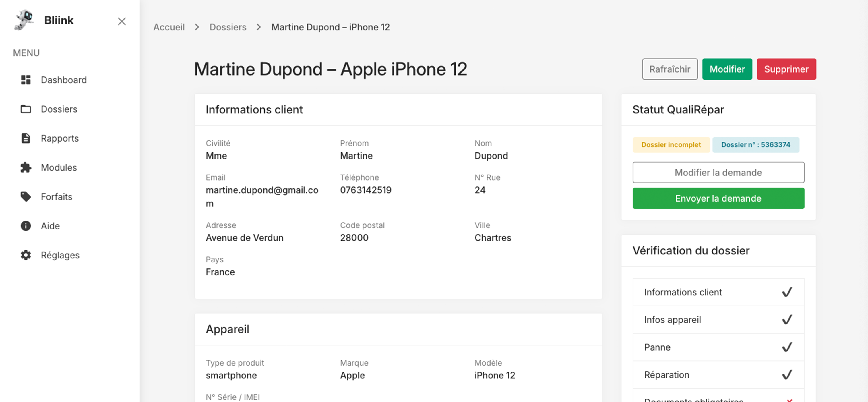Open Dossiers from the breadcrumb
The width and height of the screenshot is (868, 402).
click(228, 27)
